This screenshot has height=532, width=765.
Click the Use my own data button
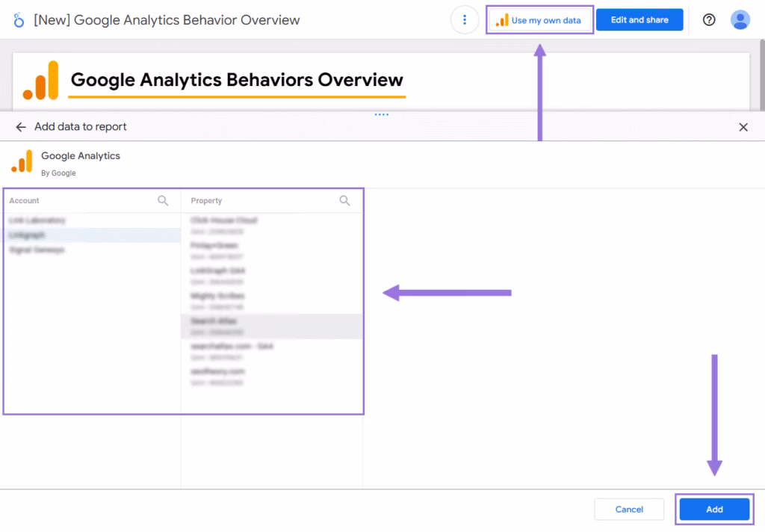540,20
